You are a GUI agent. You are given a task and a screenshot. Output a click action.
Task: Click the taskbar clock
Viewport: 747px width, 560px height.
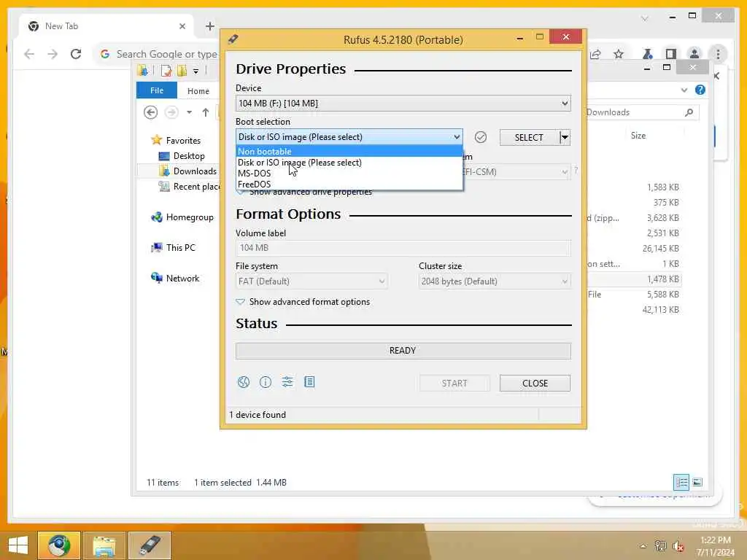(715, 546)
